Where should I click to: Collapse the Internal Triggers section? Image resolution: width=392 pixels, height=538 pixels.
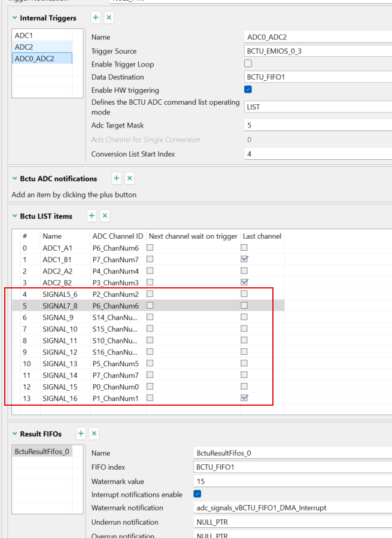[x=15, y=18]
